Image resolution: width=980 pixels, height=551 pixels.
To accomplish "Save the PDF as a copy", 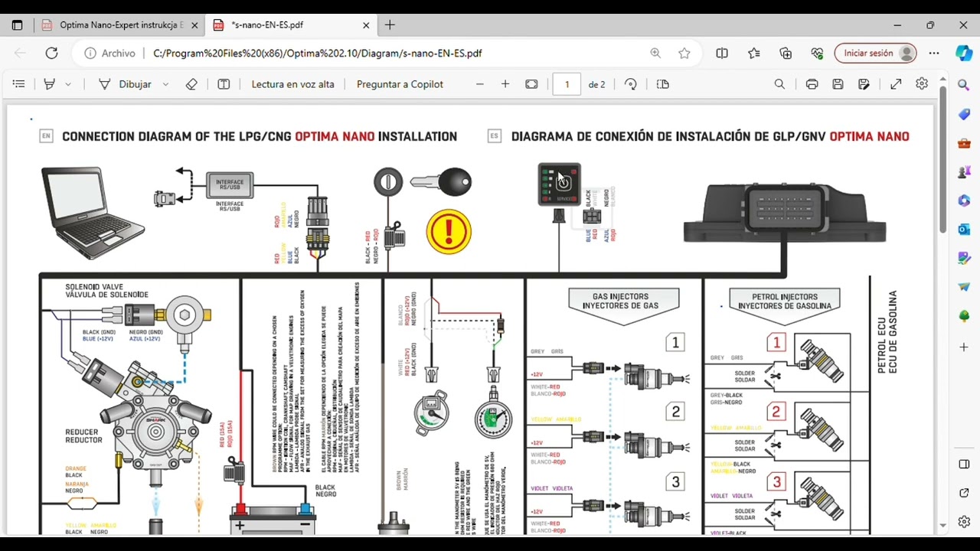I will click(864, 84).
